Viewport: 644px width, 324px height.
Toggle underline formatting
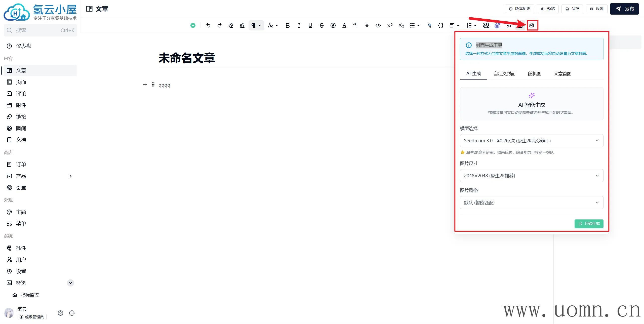point(310,25)
